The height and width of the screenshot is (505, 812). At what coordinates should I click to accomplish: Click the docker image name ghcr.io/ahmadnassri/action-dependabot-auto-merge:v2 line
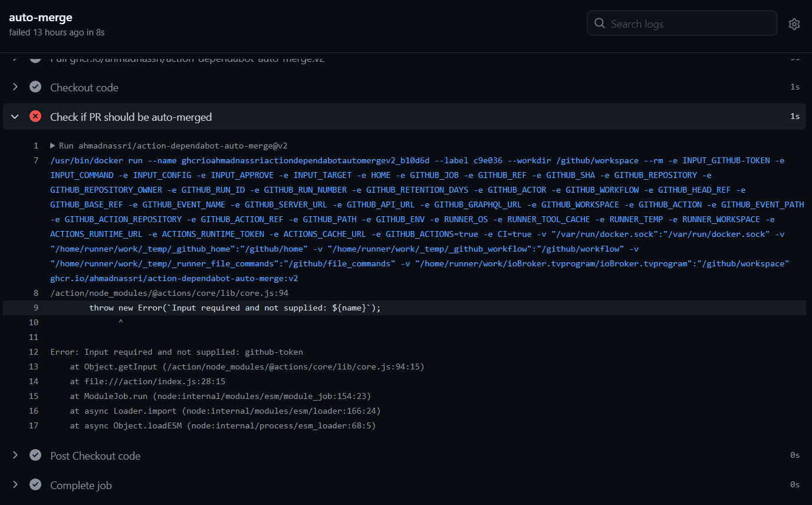174,278
